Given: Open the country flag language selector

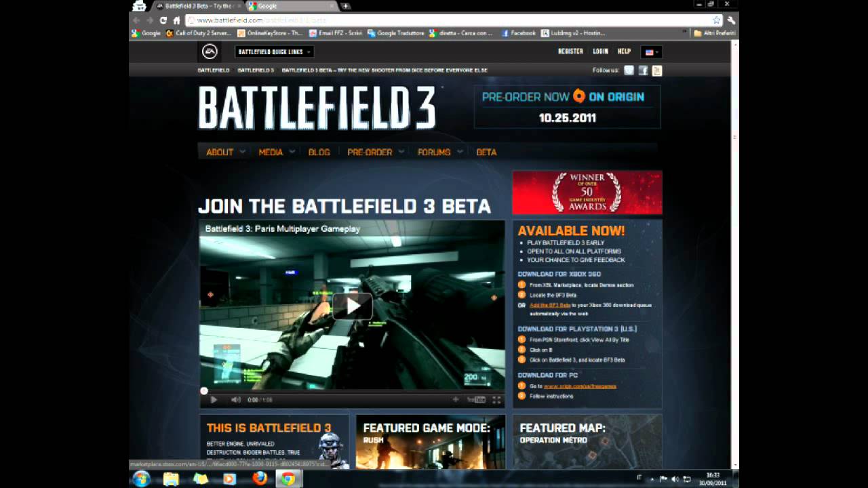Looking at the screenshot, I should (651, 52).
